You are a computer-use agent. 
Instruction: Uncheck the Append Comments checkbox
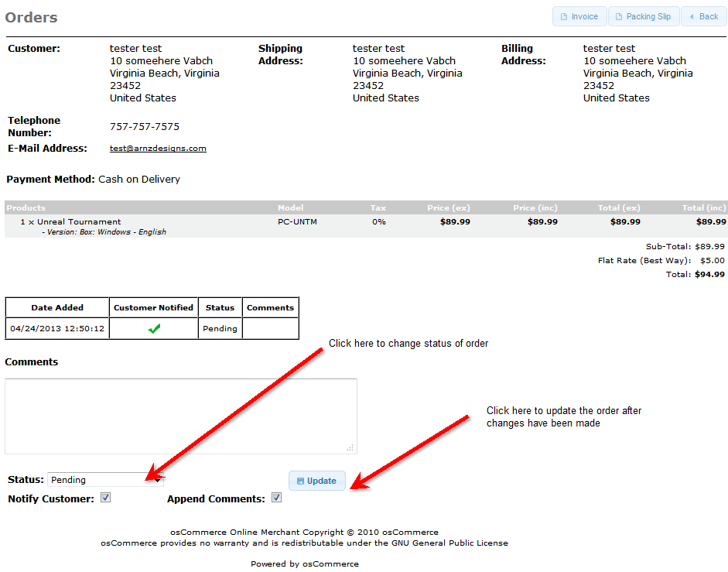[276, 498]
